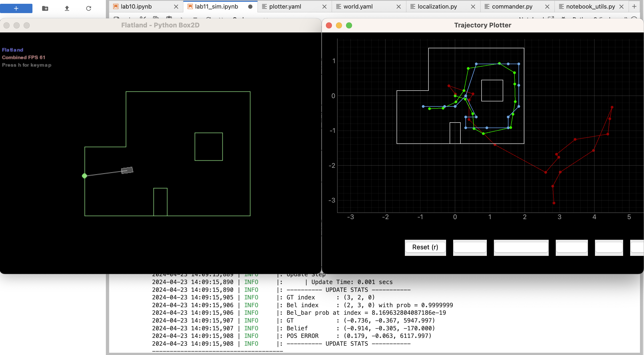Open the notebook_utils.py tab
The image size is (644, 355).
[590, 7]
